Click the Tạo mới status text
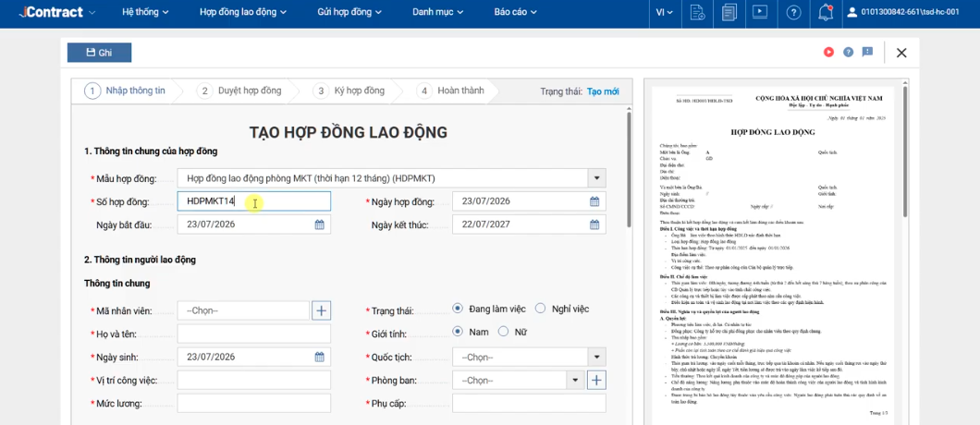 tap(603, 91)
